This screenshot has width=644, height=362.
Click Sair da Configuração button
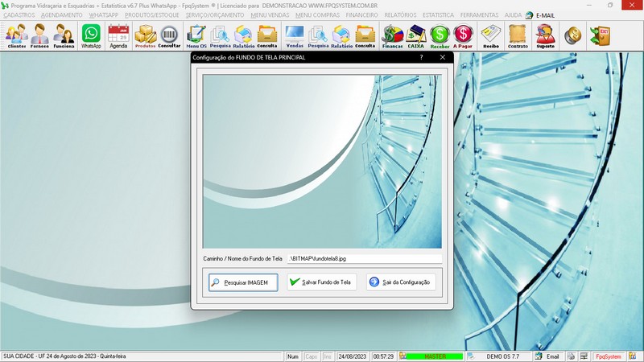click(401, 282)
